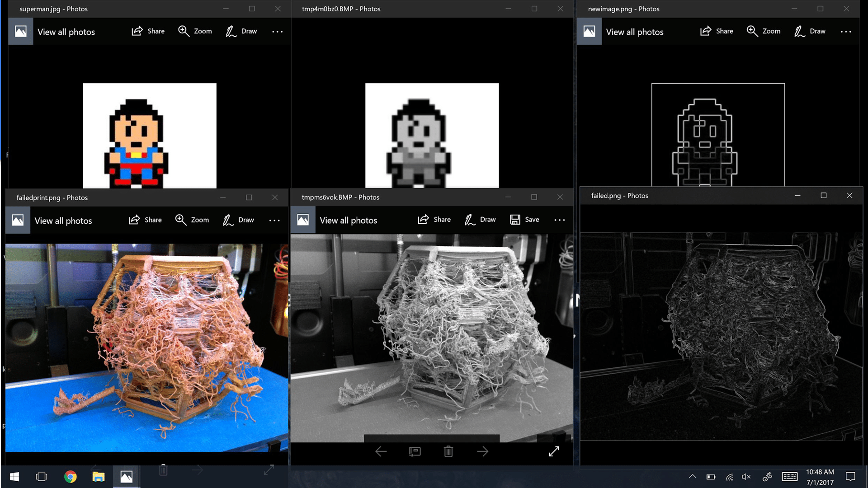Toggle fullscreen in tmpms6vok.BMP window
This screenshot has height=488, width=868.
pos(554,451)
